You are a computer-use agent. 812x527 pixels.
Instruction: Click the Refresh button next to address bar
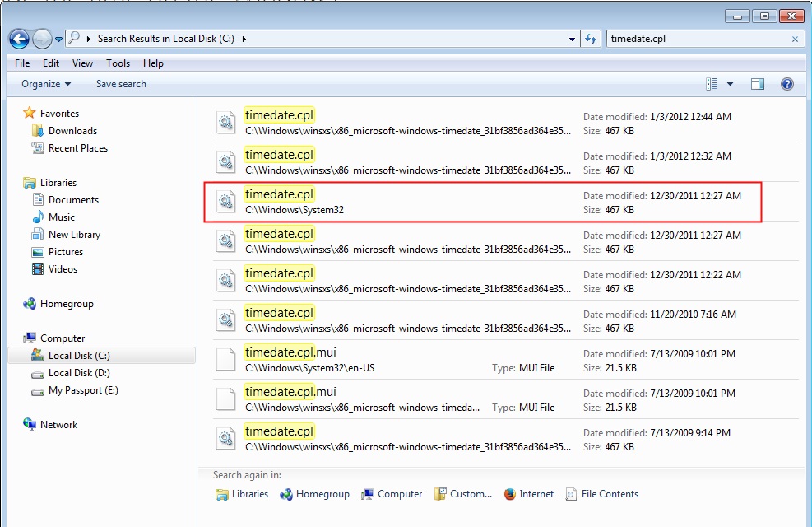[591, 39]
